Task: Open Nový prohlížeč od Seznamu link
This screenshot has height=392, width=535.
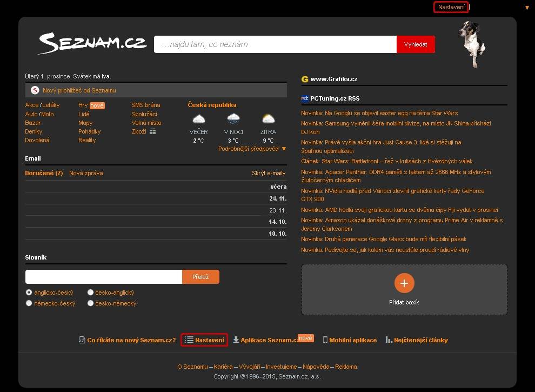Action: click(x=79, y=90)
